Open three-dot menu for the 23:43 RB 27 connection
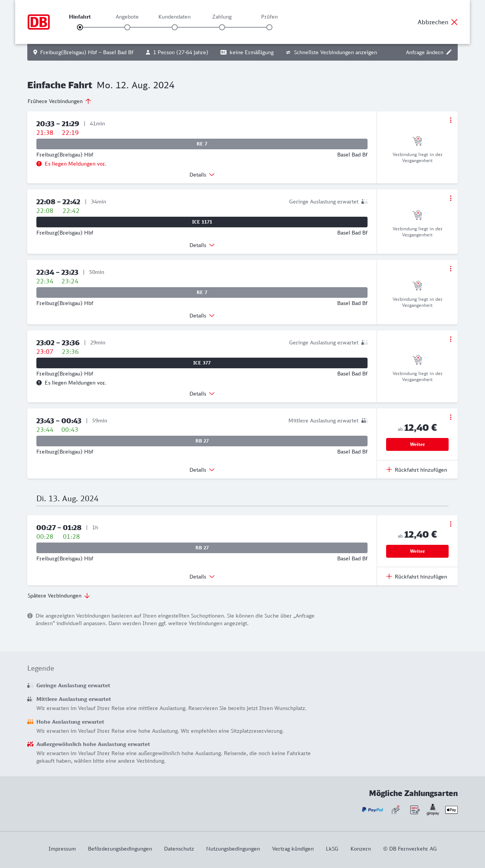This screenshot has height=868, width=485. pyautogui.click(x=451, y=417)
